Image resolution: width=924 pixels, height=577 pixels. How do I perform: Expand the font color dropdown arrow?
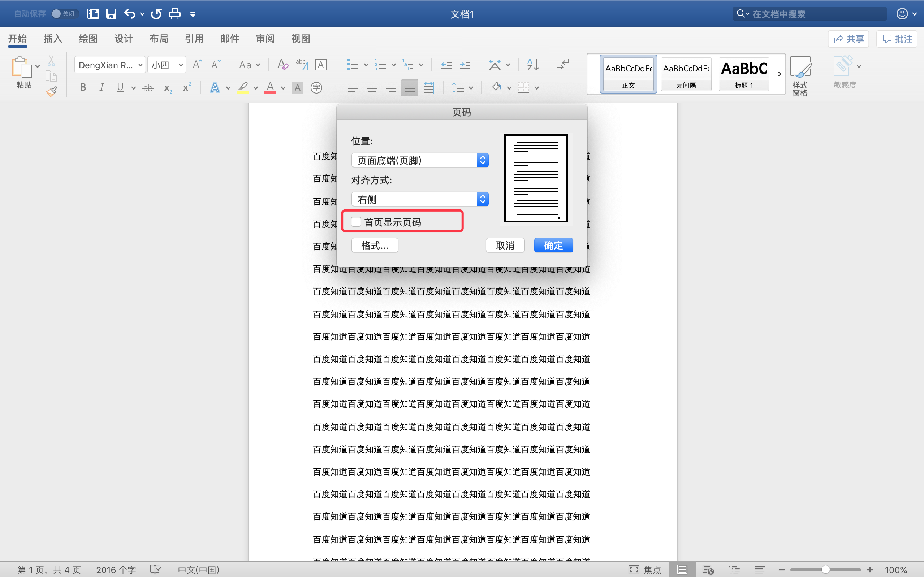point(283,88)
